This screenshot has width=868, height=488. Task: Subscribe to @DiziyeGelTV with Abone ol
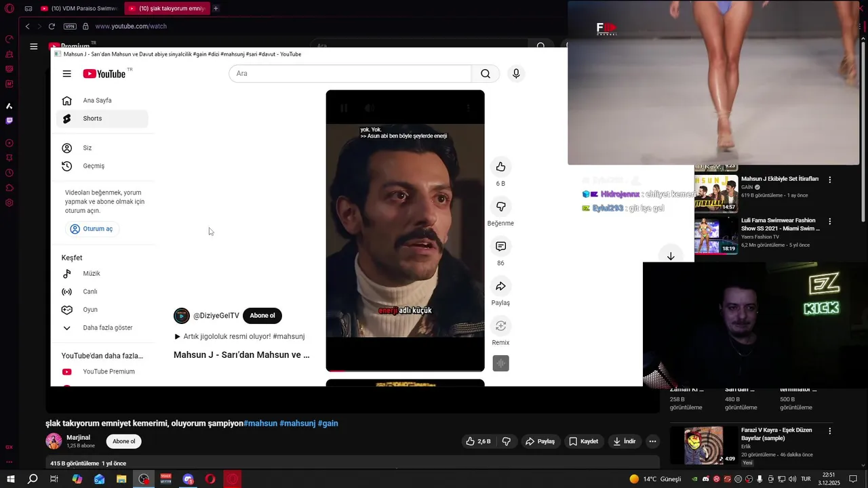coord(262,316)
